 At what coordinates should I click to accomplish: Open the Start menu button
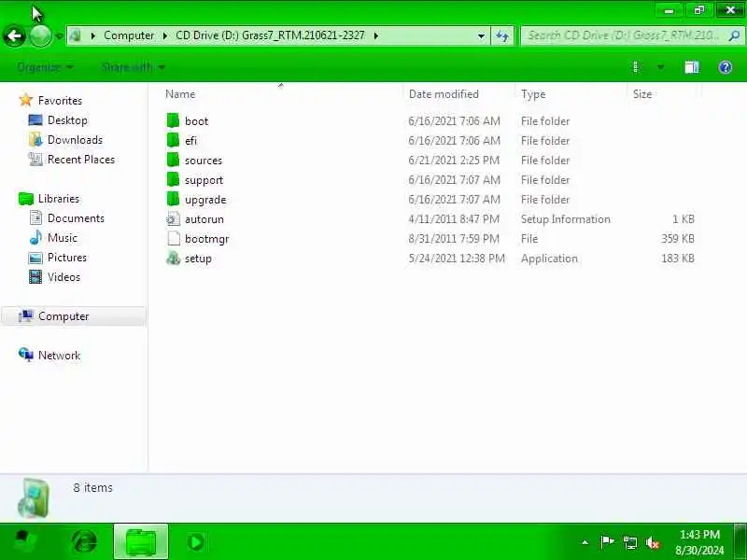[25, 542]
